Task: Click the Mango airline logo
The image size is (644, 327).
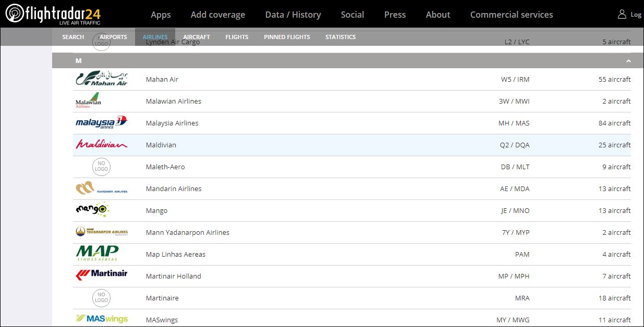Action: point(92,210)
